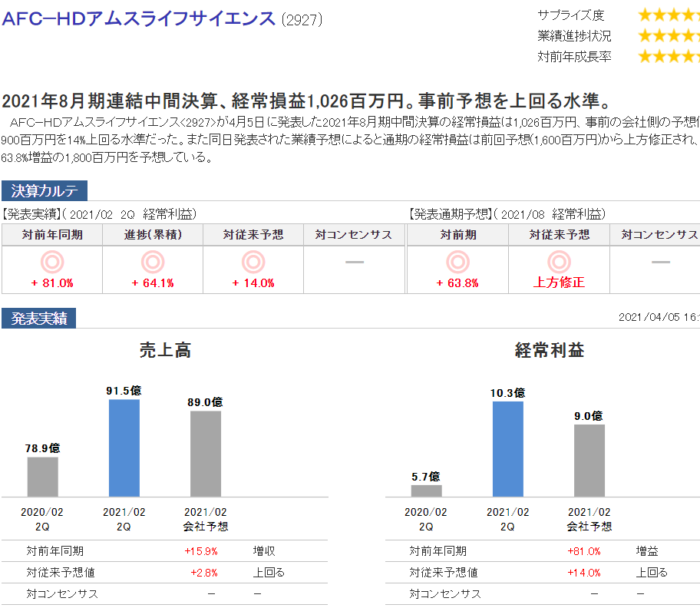Image resolution: width=700 pixels, height=608 pixels.
Task: Click 9.0億 grey forecast profit bar
Action: click(589, 461)
